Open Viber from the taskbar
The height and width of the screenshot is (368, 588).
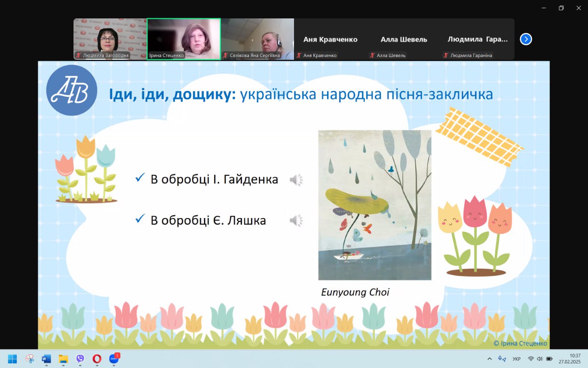[x=80, y=359]
